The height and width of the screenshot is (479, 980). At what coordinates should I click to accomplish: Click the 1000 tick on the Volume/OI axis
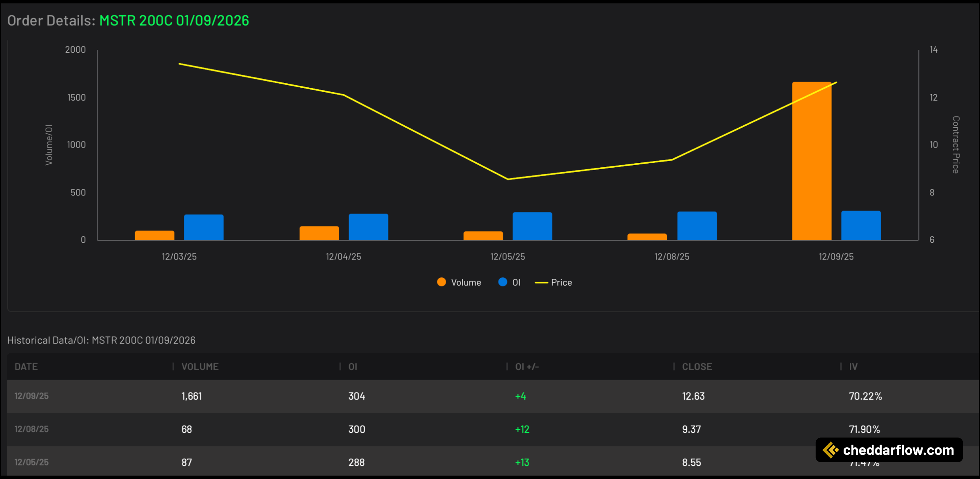tap(77, 145)
